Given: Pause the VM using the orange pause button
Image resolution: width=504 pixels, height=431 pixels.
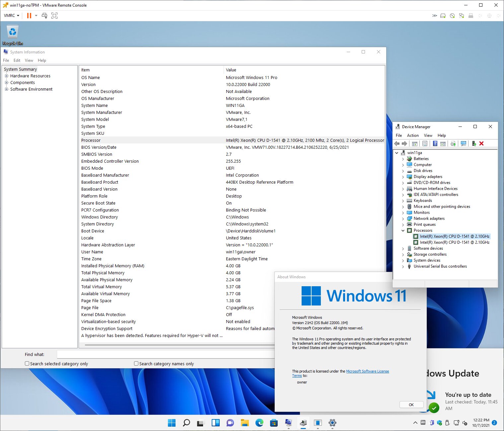Looking at the screenshot, I should [x=29, y=16].
